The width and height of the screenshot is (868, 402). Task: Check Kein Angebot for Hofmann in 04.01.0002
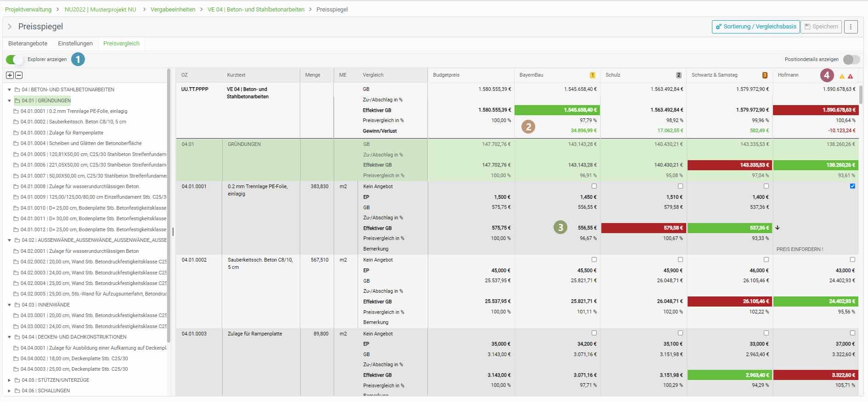(852, 260)
